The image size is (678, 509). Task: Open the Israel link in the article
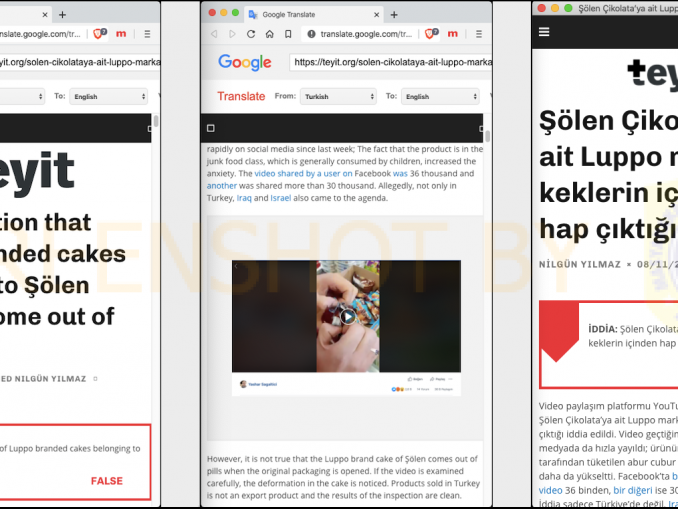[x=281, y=198]
